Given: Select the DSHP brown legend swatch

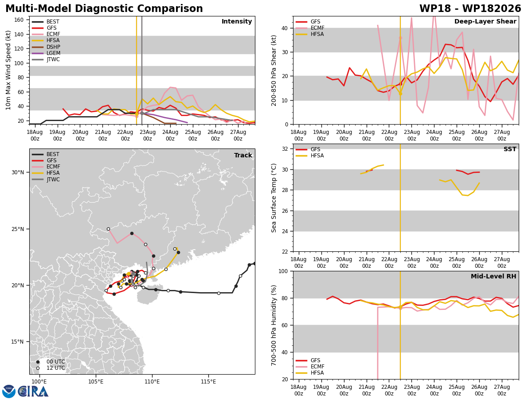Looking at the screenshot, I should point(38,47).
